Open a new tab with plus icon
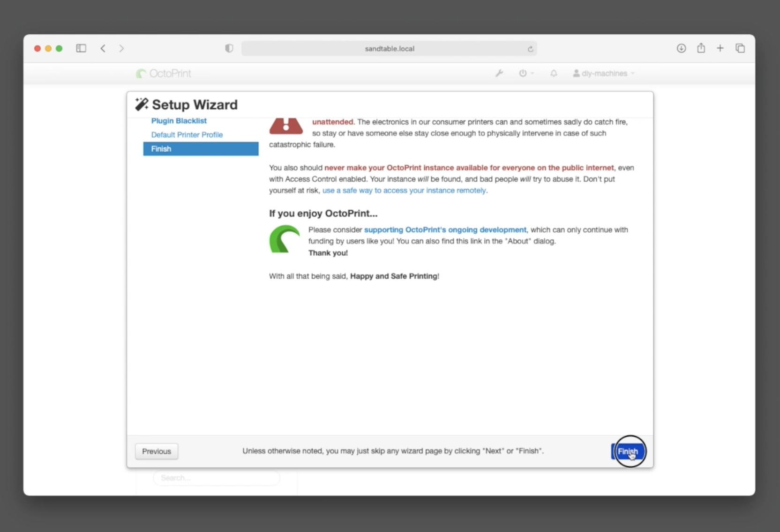This screenshot has width=780, height=532. tap(720, 48)
